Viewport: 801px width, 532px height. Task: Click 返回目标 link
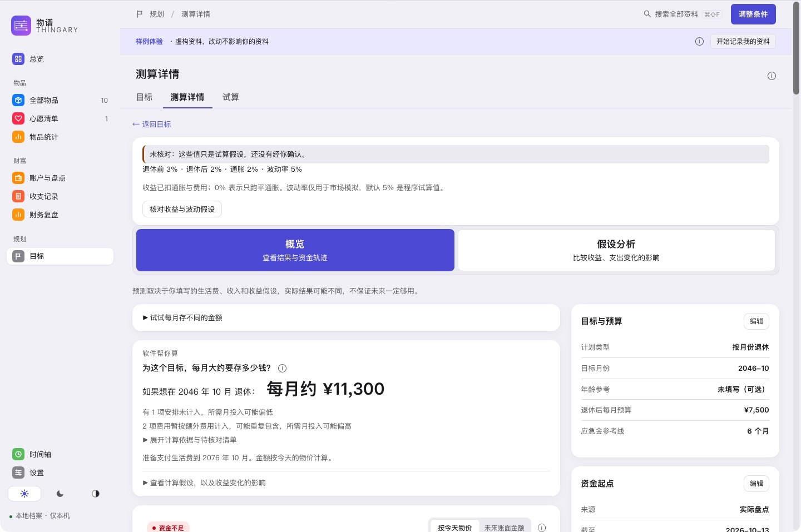151,125
